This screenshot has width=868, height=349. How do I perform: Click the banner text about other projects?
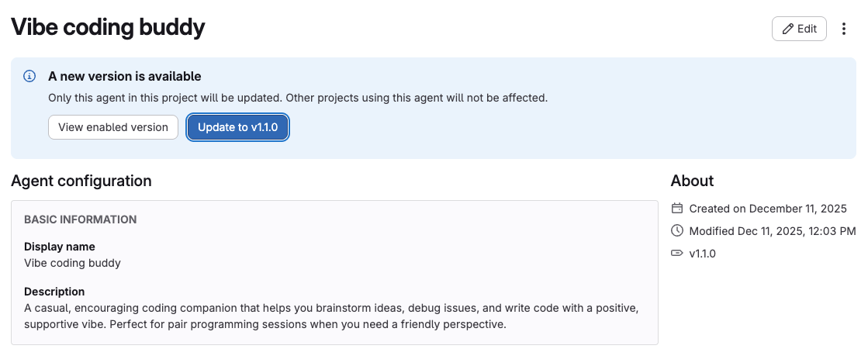point(298,98)
